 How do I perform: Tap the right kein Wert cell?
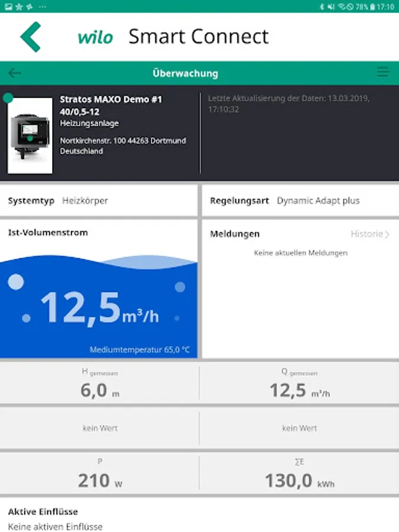coord(300,428)
